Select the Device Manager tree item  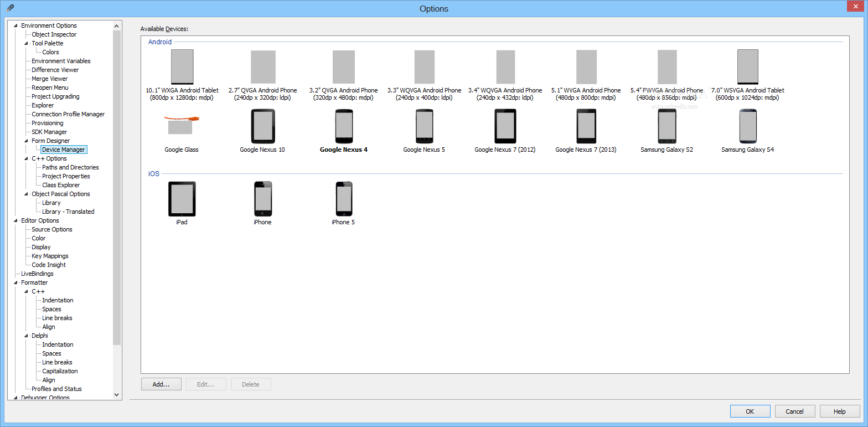point(64,150)
